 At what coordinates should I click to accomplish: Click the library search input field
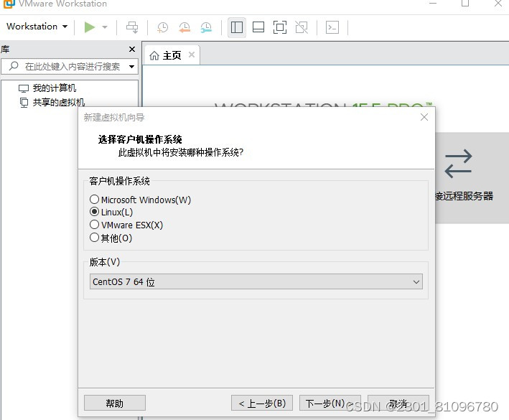coord(70,67)
